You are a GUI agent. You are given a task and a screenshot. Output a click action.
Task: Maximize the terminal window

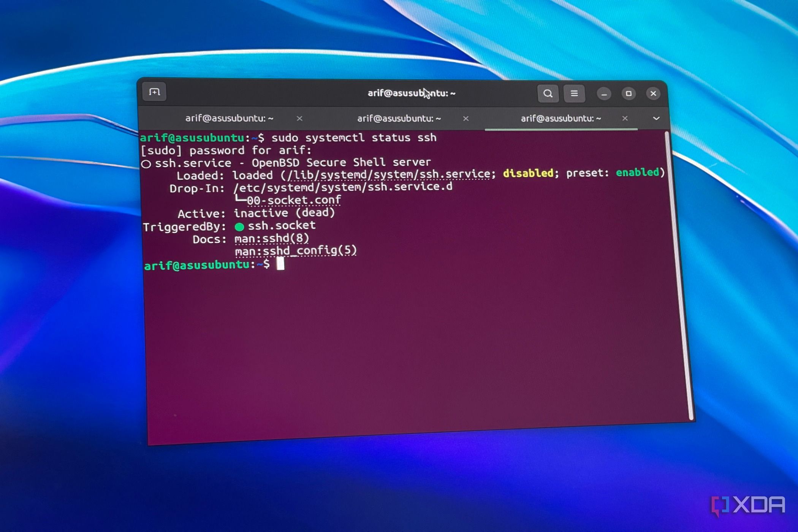[629, 94]
